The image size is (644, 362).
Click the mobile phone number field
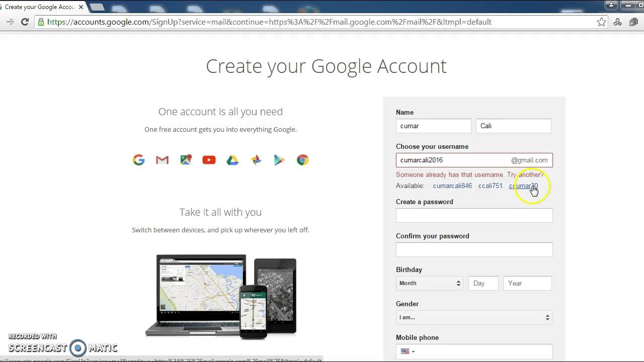click(x=474, y=351)
